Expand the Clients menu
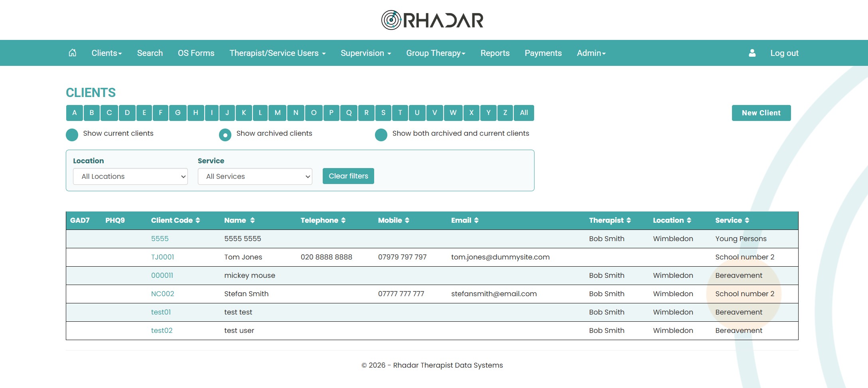Screen dimensions: 868x388 (x=107, y=53)
